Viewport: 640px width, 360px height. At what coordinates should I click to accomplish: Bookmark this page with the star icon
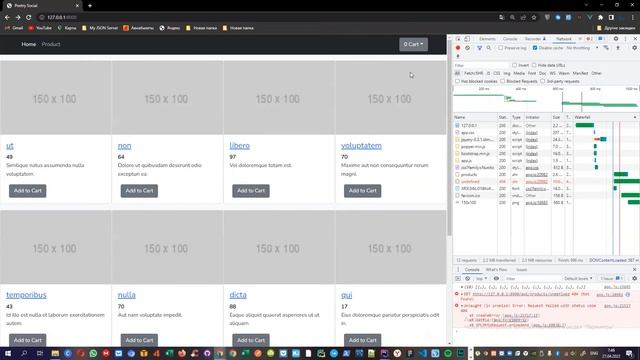(534, 17)
